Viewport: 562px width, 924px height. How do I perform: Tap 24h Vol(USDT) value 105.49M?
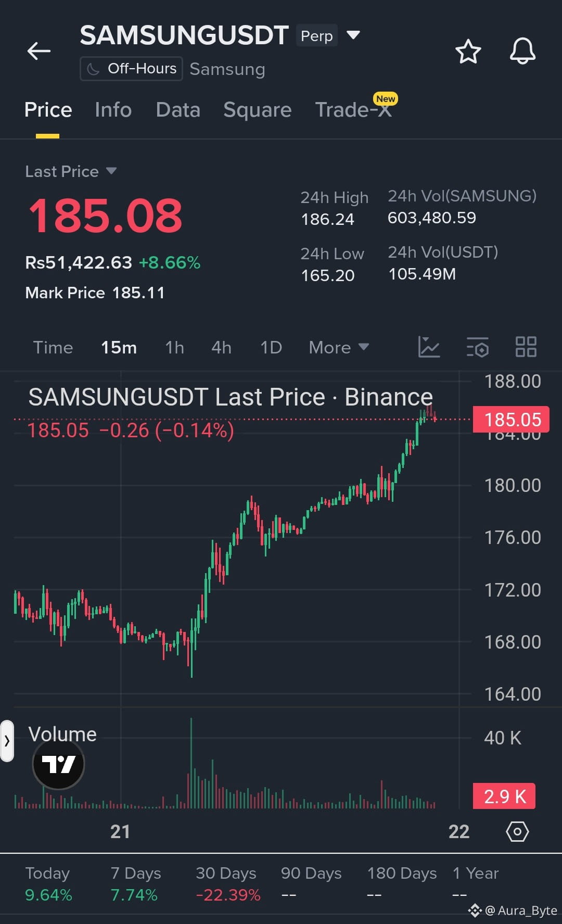(x=422, y=274)
